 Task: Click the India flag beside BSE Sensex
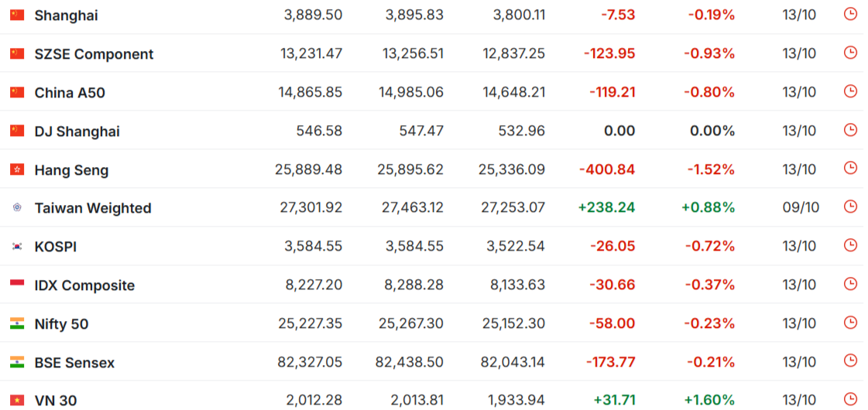point(17,362)
